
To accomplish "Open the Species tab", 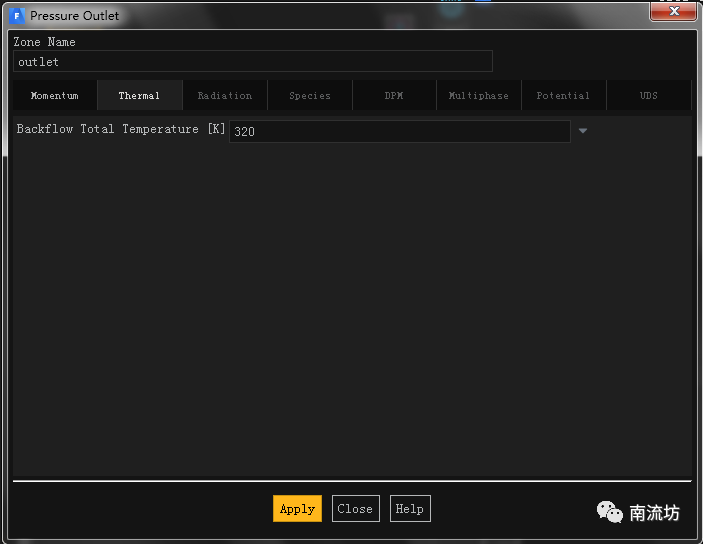I will (310, 96).
